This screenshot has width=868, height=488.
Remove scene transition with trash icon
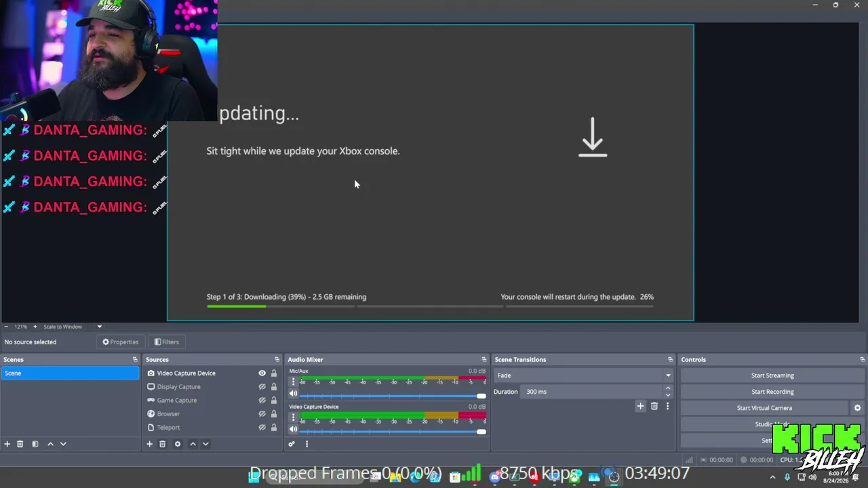pos(654,406)
